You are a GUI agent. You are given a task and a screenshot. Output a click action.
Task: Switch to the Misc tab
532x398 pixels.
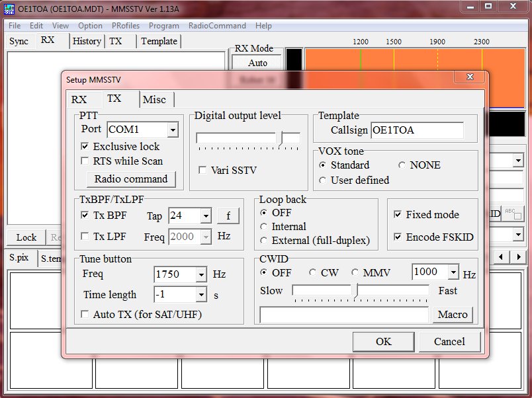155,99
